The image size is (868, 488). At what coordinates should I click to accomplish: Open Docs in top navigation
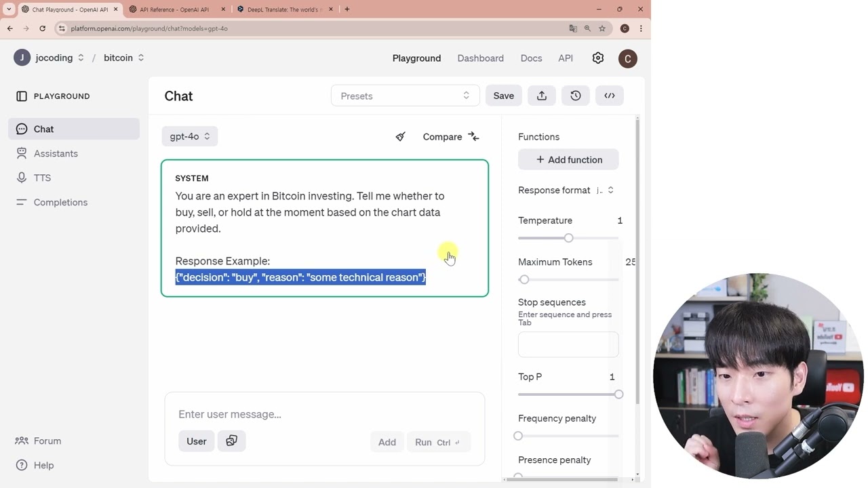click(531, 58)
